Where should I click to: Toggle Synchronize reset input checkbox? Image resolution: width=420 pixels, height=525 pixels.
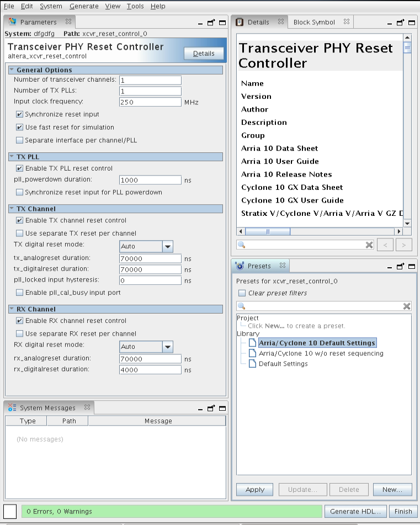(19, 114)
